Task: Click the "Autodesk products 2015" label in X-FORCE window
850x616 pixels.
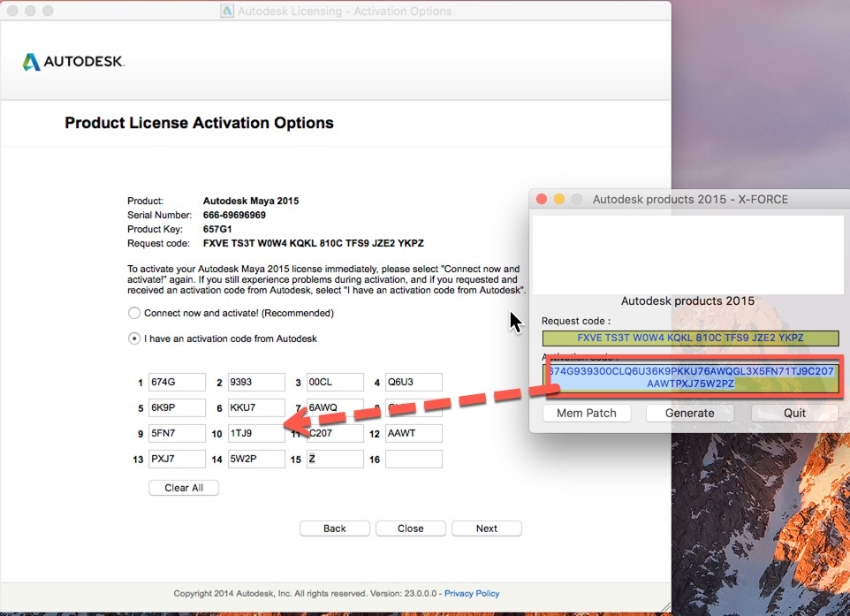Action: (x=687, y=301)
